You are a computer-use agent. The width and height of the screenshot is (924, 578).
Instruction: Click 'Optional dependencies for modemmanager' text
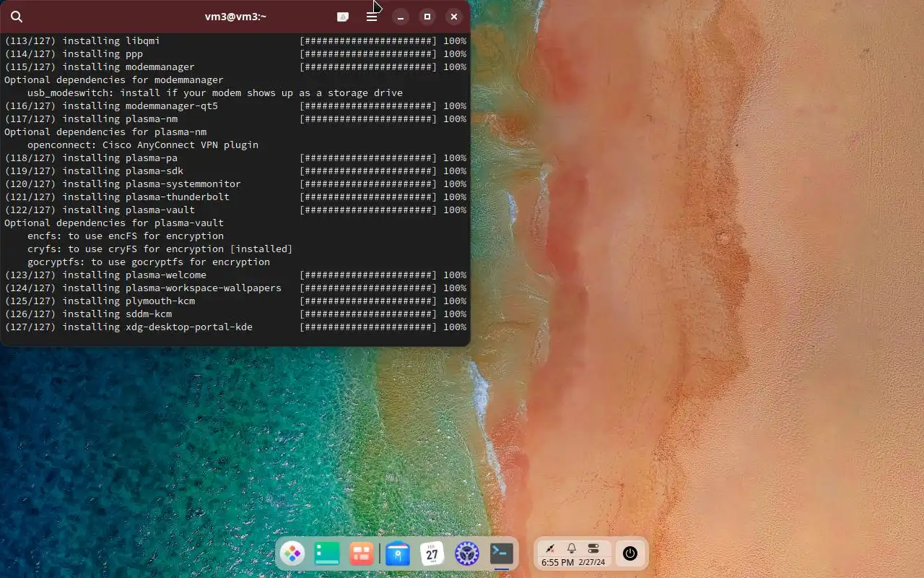(114, 80)
